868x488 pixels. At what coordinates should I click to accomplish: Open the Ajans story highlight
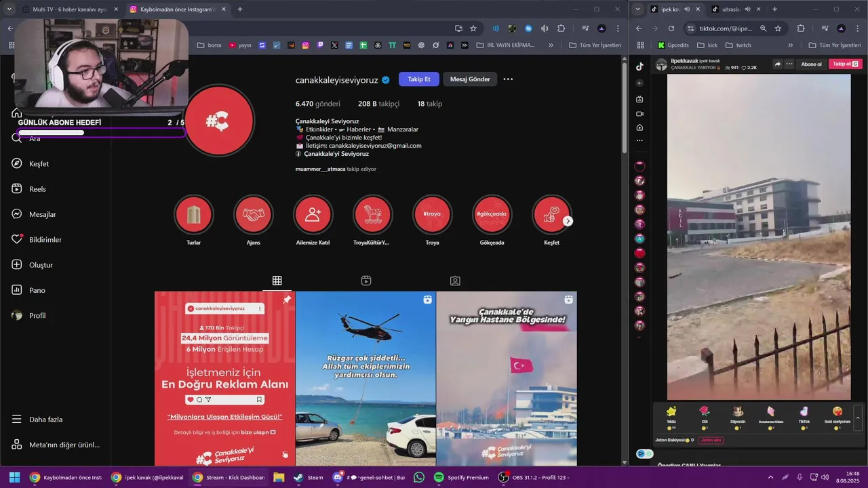pyautogui.click(x=254, y=215)
